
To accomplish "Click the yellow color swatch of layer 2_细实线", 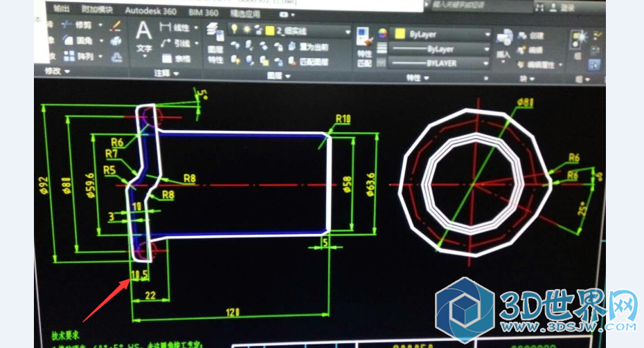I will pyautogui.click(x=270, y=30).
